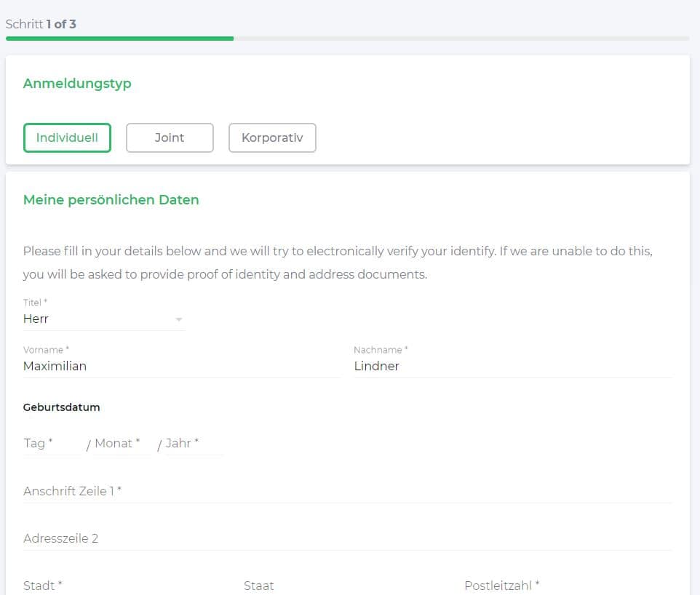Click the Geburtsdatum label

[x=62, y=407]
